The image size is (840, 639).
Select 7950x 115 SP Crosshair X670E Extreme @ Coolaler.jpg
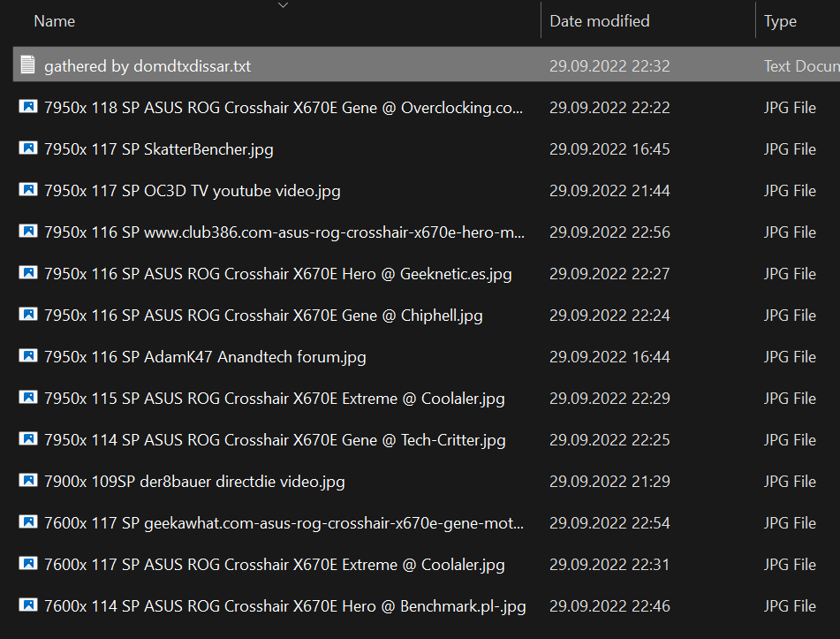pyautogui.click(x=275, y=399)
